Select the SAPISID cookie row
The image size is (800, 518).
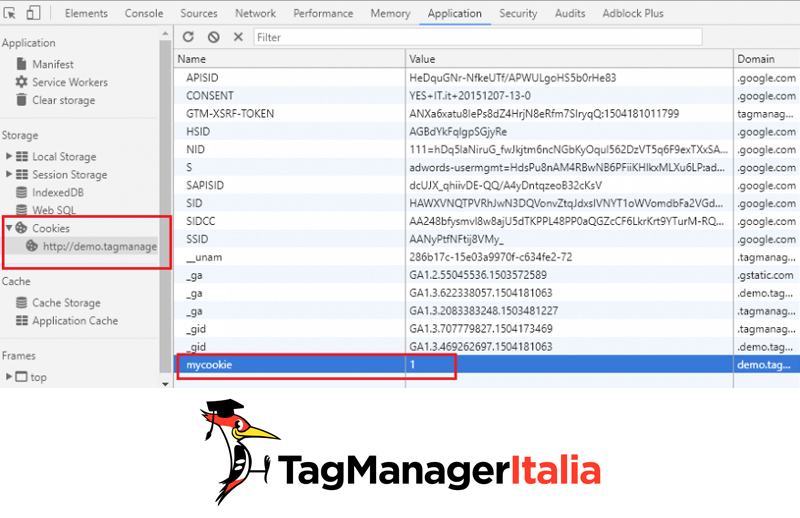pos(487,185)
